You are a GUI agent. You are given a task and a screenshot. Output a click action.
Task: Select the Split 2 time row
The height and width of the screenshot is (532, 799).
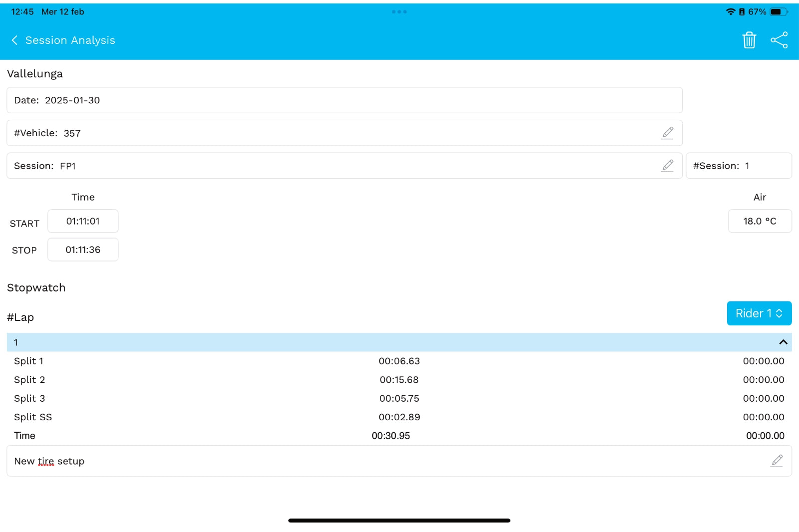[x=399, y=380]
